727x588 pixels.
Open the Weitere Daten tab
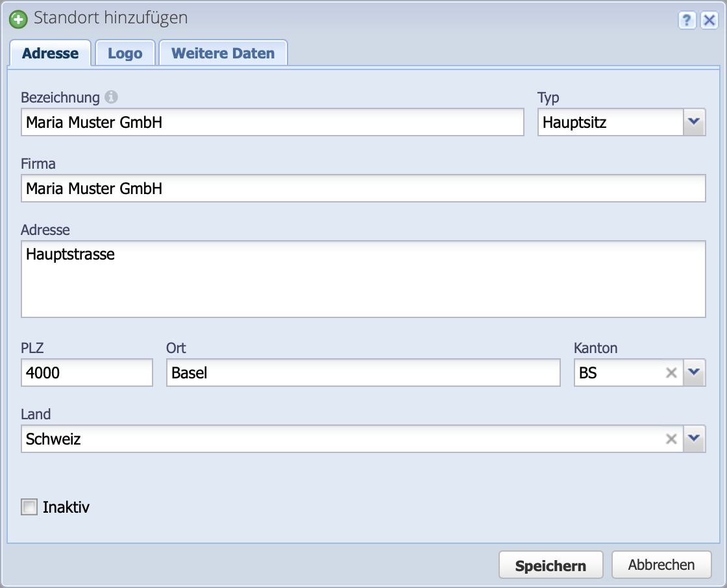click(223, 53)
